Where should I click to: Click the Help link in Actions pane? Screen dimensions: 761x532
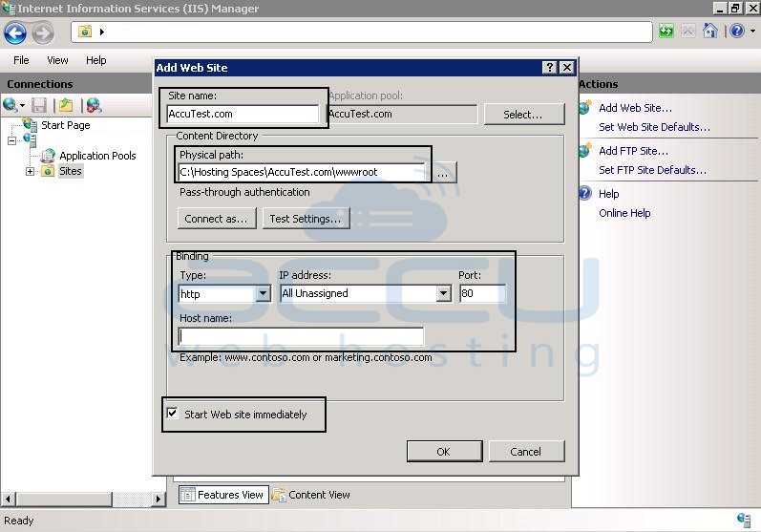[608, 194]
